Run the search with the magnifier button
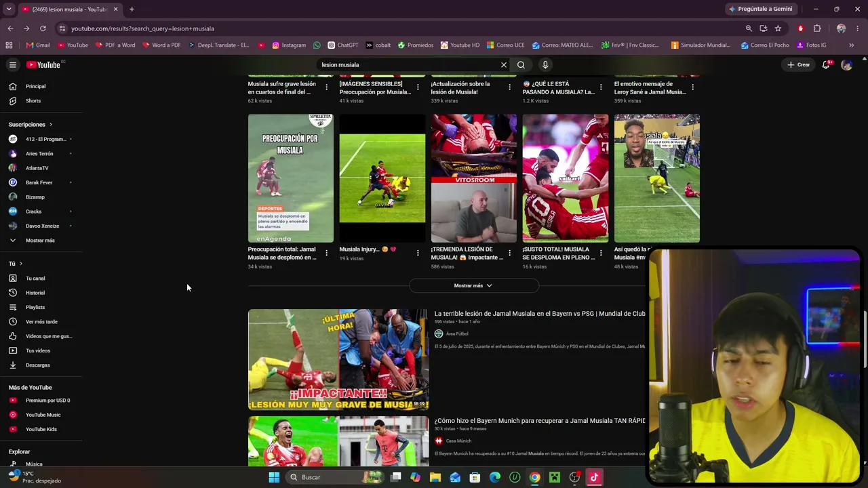 coord(521,65)
